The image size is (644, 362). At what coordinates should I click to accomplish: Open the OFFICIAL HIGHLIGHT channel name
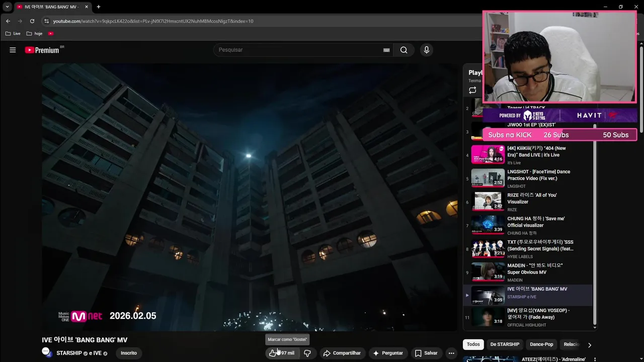[x=526, y=325]
